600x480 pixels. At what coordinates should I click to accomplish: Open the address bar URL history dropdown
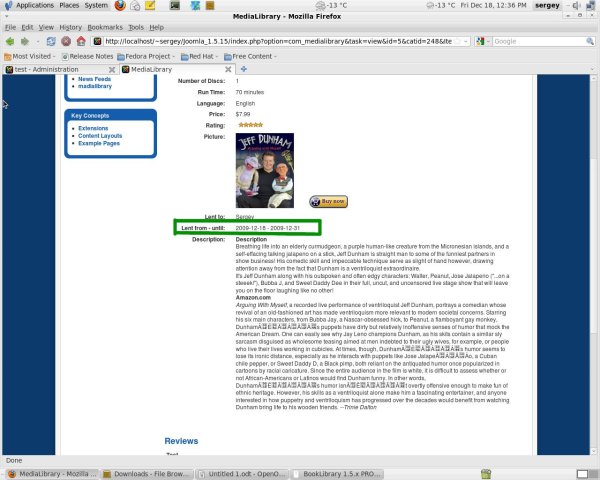466,41
